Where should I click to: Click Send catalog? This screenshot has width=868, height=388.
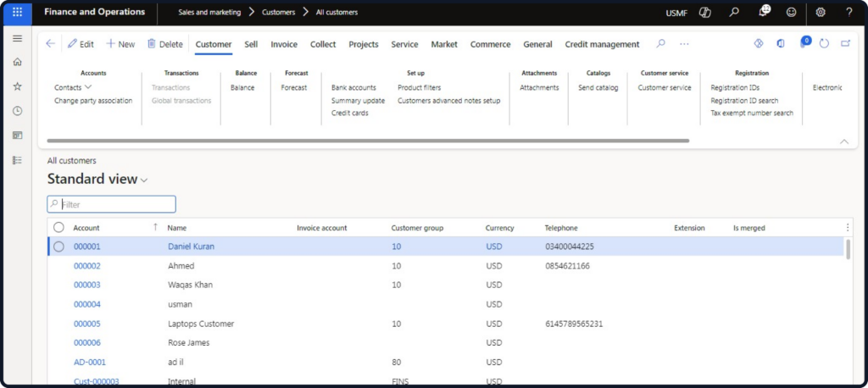[x=598, y=87]
